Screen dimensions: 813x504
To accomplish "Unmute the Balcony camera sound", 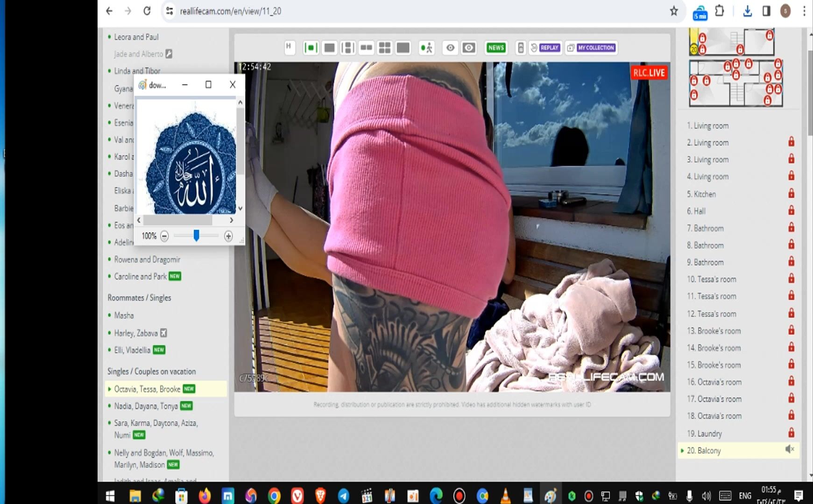I will click(x=789, y=449).
